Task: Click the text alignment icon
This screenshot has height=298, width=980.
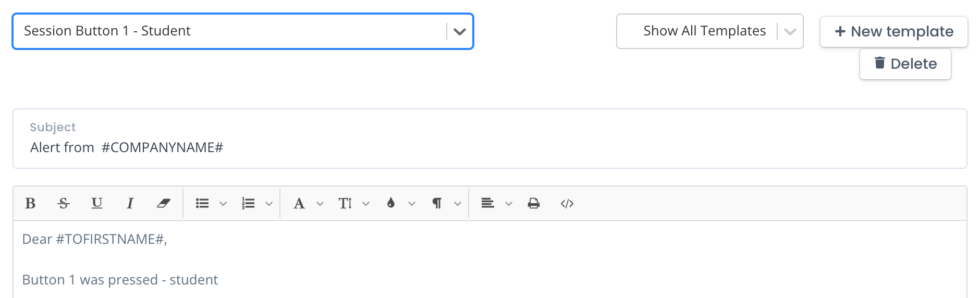Action: [x=488, y=203]
